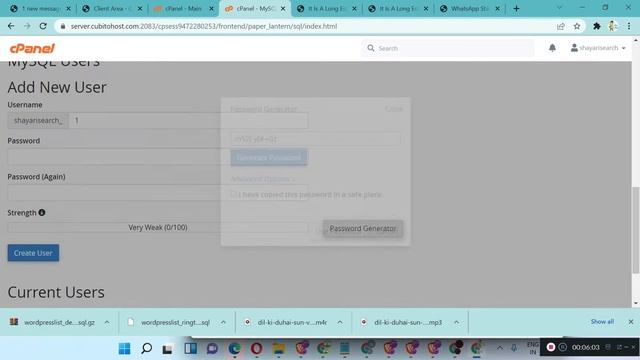Click the microphone icon in system tray
The image size is (640, 360).
(x=514, y=348)
